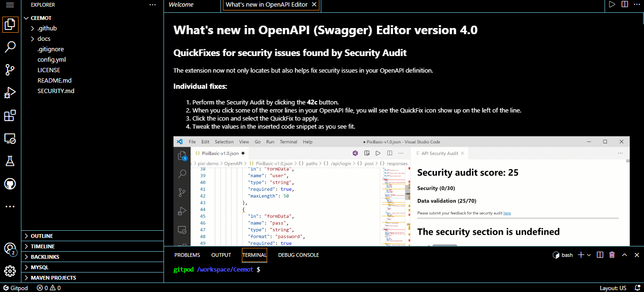Split the terminal pane
The height and width of the screenshot is (292, 644).
tap(600, 255)
